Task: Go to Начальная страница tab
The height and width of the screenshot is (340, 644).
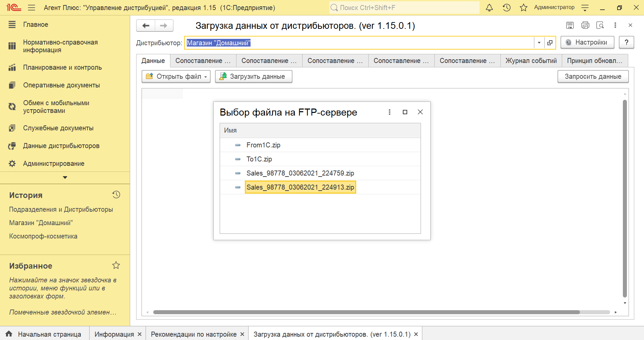Action: point(45,334)
